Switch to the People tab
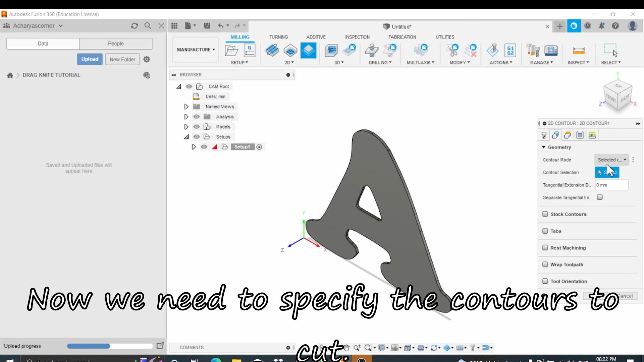Viewport: 644px width, 362px height. click(x=116, y=44)
